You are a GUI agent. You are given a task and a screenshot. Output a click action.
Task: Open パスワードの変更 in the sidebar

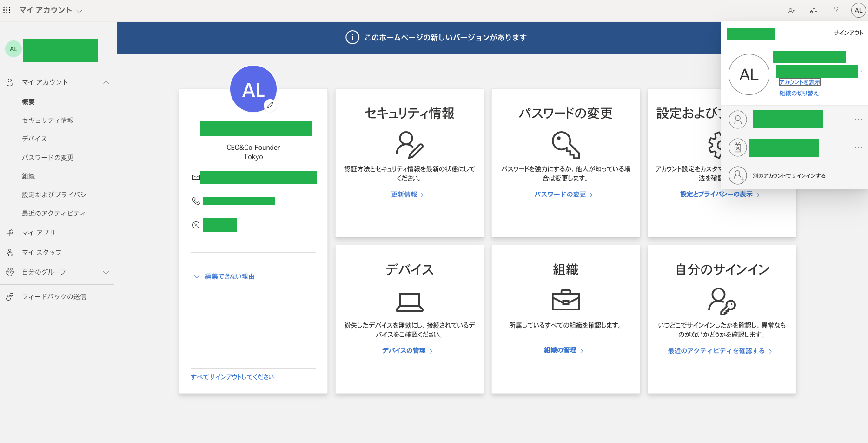coord(48,157)
